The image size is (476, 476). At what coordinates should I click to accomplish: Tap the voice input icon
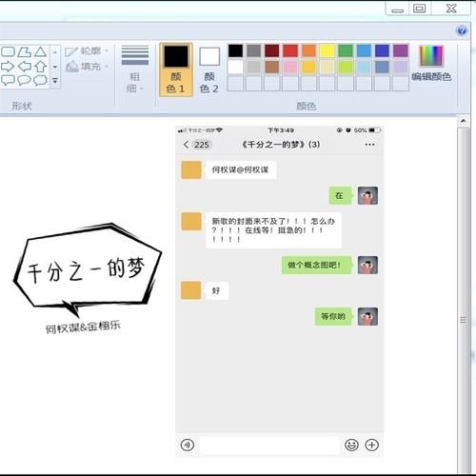tap(188, 445)
